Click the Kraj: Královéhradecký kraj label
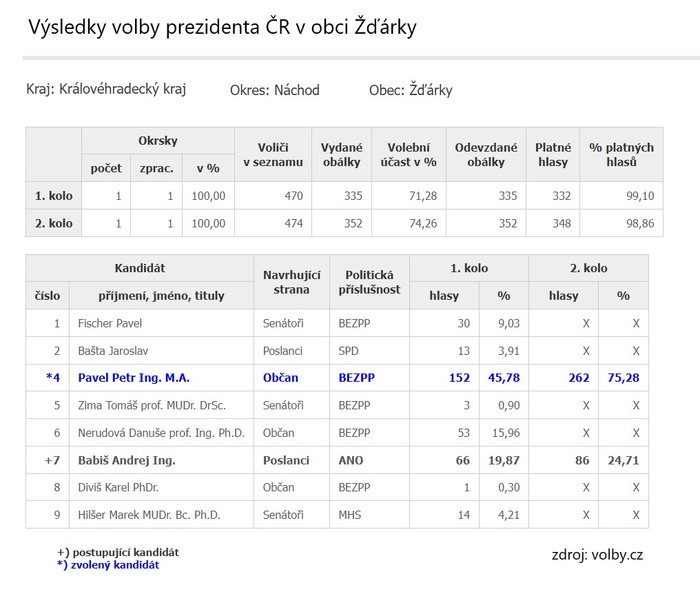 pos(106,89)
